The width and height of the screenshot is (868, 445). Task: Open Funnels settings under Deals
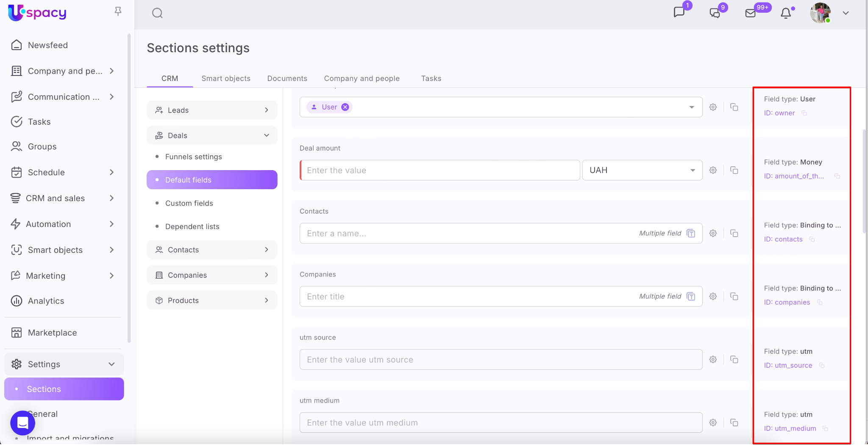pyautogui.click(x=193, y=157)
